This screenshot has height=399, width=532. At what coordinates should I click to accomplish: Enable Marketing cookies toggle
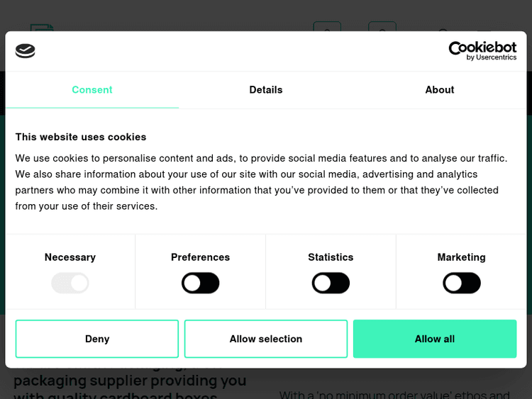tap(462, 283)
